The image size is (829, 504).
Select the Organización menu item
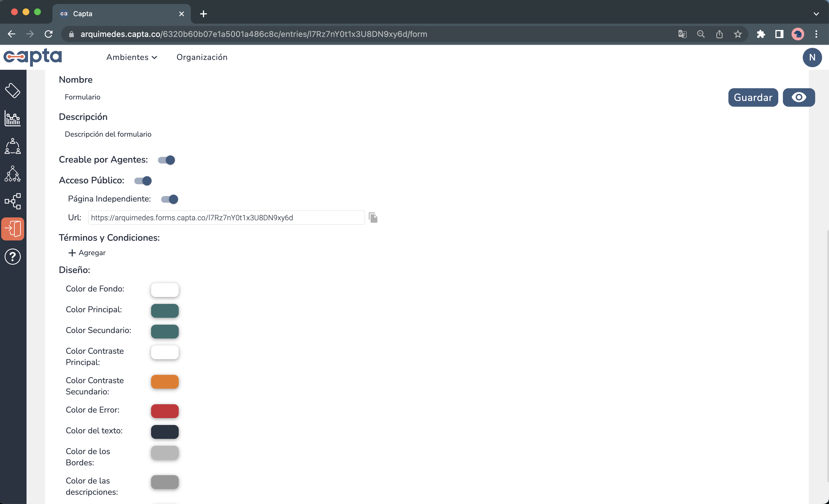click(202, 57)
